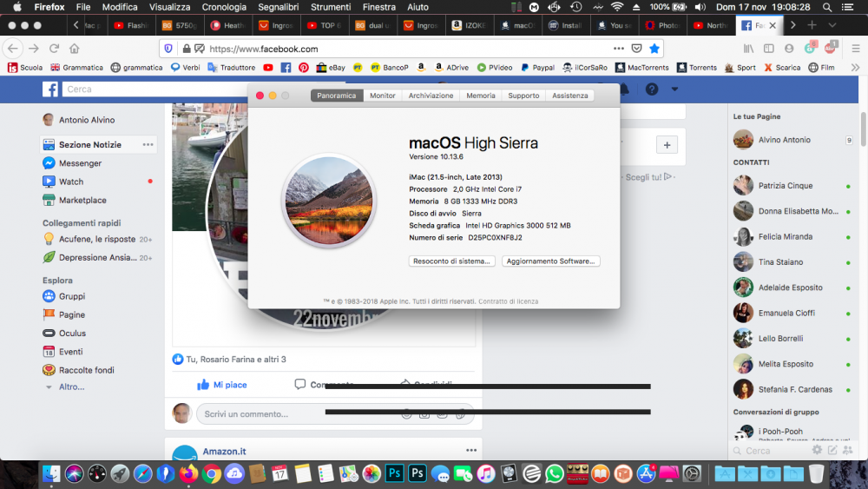Viewport: 868px width, 489px height.
Task: Open Watch in left sidebar
Action: pos(63,182)
